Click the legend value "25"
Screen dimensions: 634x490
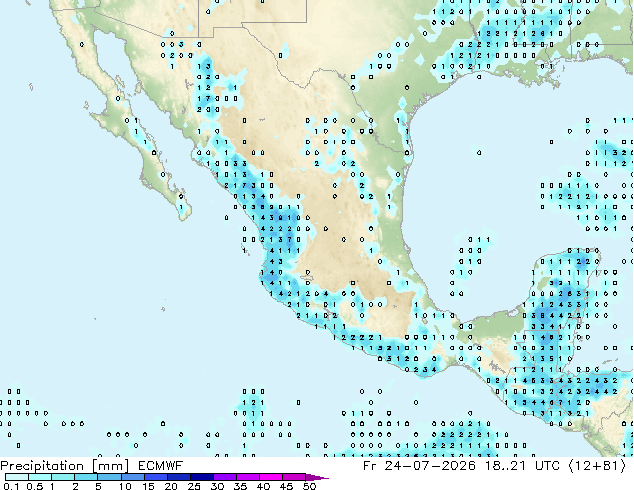pos(194,486)
